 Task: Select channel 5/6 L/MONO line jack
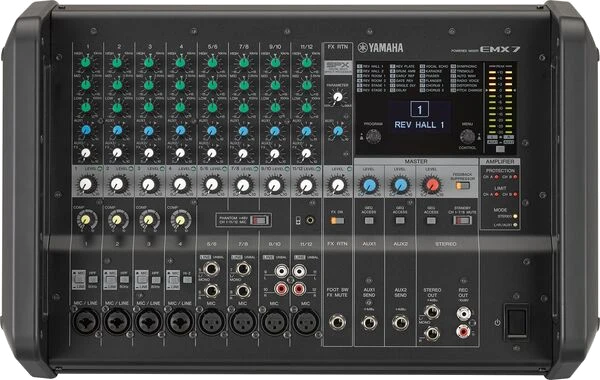tap(212, 269)
